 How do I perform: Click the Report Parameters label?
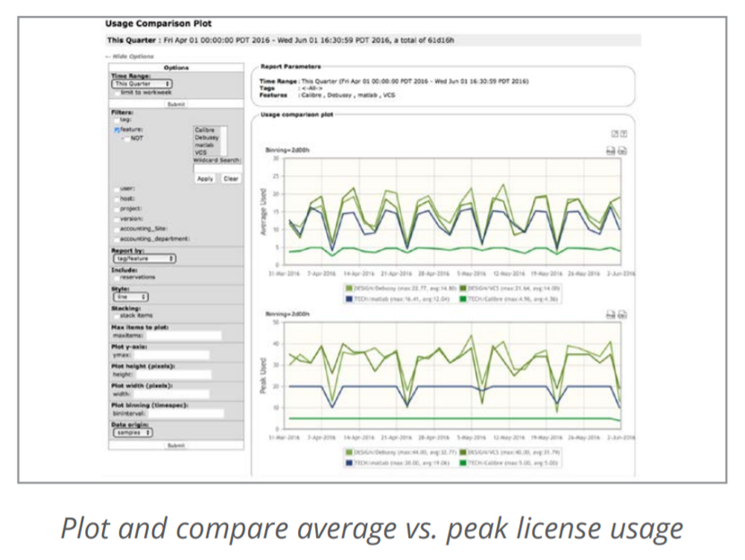(x=291, y=66)
